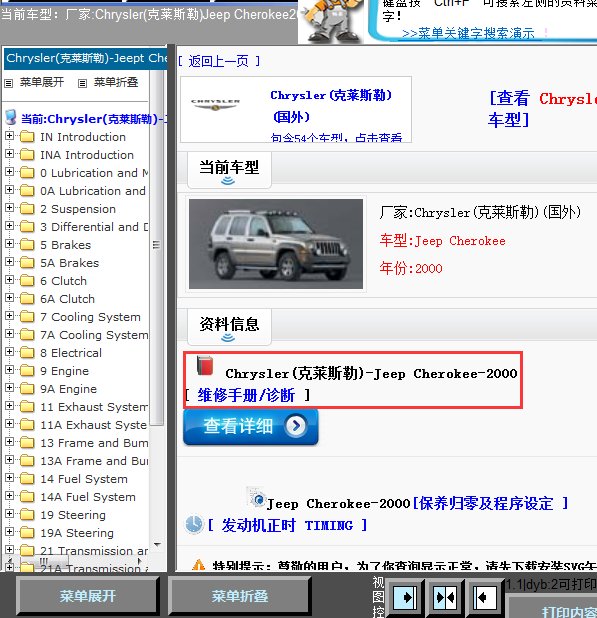This screenshot has height=618, width=597.
Task: Click the mechanic mascot image
Action: [x=332, y=20]
